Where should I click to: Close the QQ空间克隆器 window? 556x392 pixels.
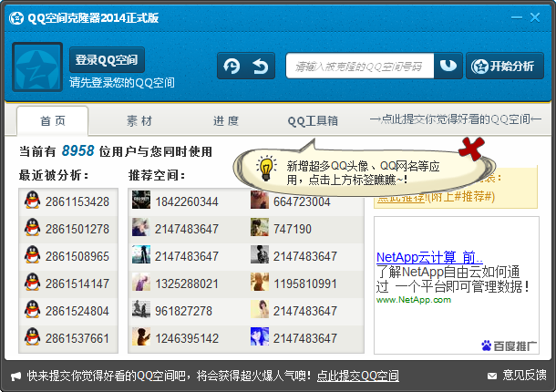tap(535, 17)
